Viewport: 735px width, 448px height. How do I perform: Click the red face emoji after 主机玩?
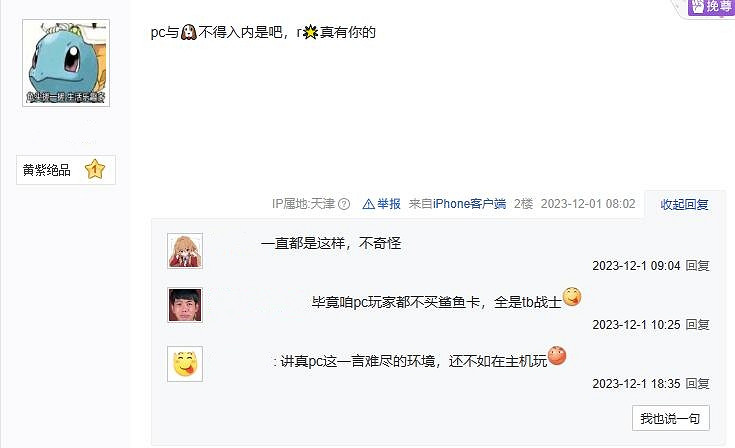[x=557, y=355]
